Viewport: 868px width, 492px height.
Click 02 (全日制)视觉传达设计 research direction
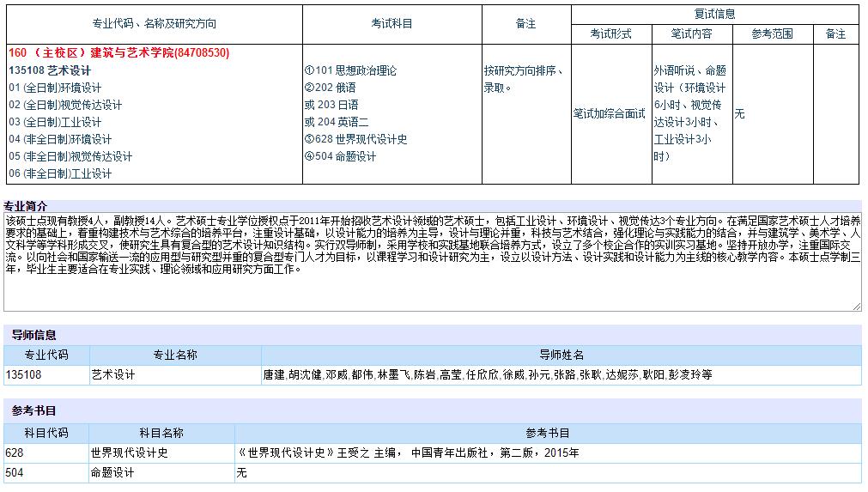click(x=65, y=105)
